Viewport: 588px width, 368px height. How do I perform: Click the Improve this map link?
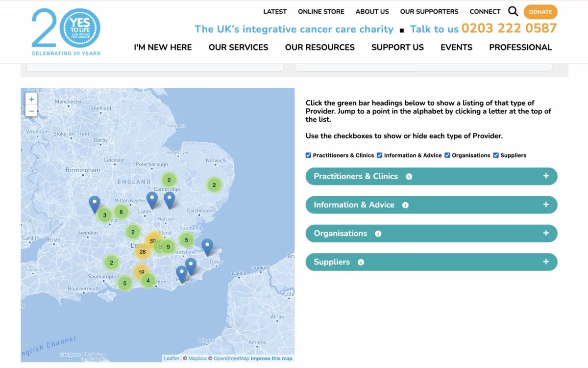tap(271, 359)
